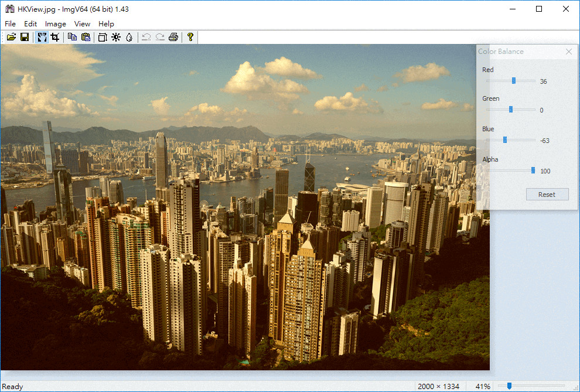Maximize the ImgV64 window
580x392 pixels.
[x=539, y=9]
